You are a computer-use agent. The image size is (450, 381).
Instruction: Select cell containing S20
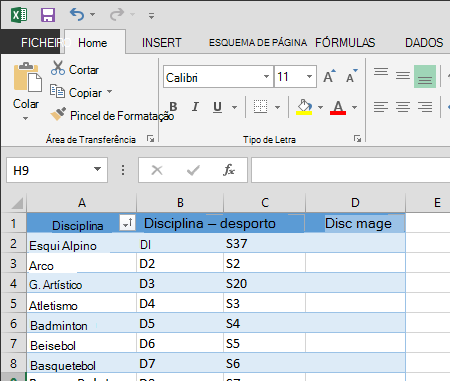click(x=264, y=283)
